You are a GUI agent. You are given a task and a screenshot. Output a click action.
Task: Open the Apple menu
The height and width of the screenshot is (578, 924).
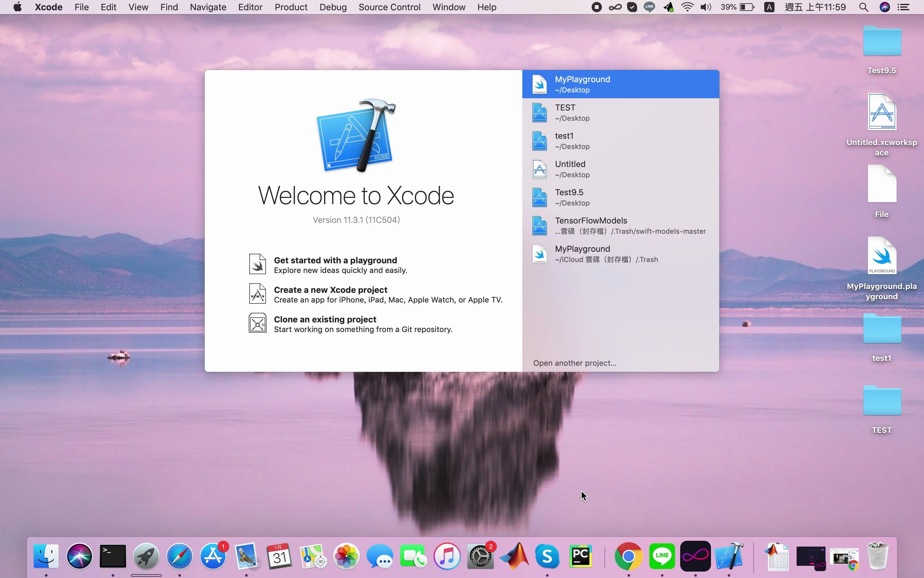tap(18, 7)
